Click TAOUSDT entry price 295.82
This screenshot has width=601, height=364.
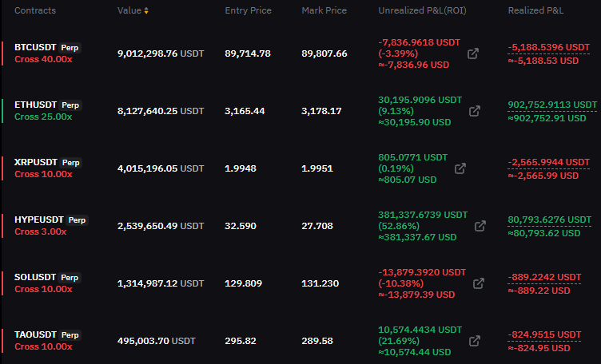point(241,341)
